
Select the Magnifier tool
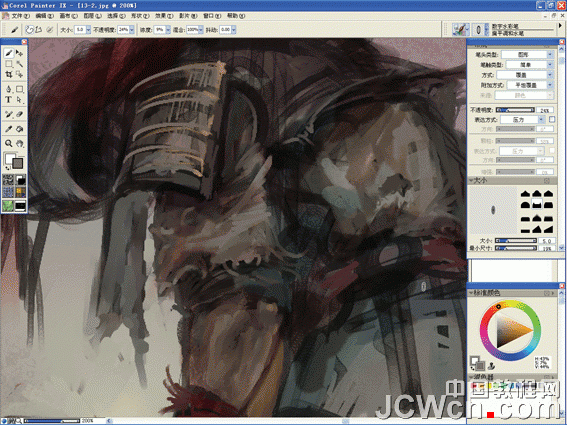click(x=9, y=143)
